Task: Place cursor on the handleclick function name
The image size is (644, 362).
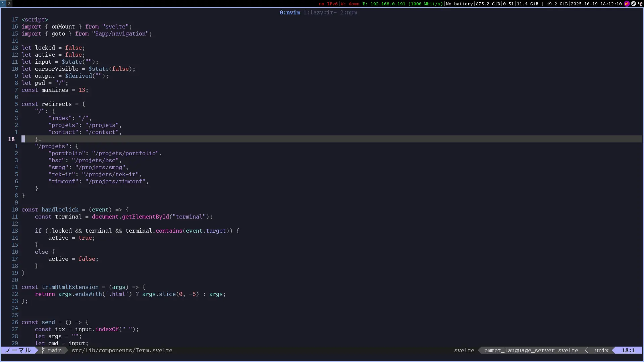Action: click(x=60, y=209)
